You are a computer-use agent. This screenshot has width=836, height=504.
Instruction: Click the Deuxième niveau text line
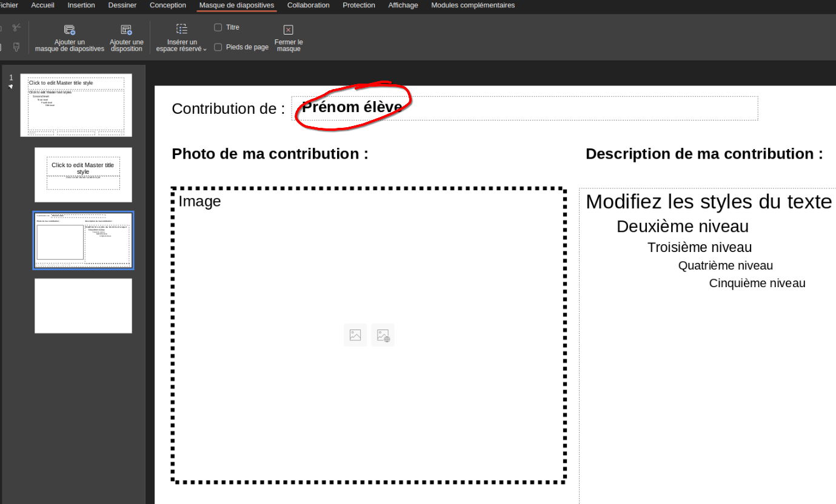[682, 227]
